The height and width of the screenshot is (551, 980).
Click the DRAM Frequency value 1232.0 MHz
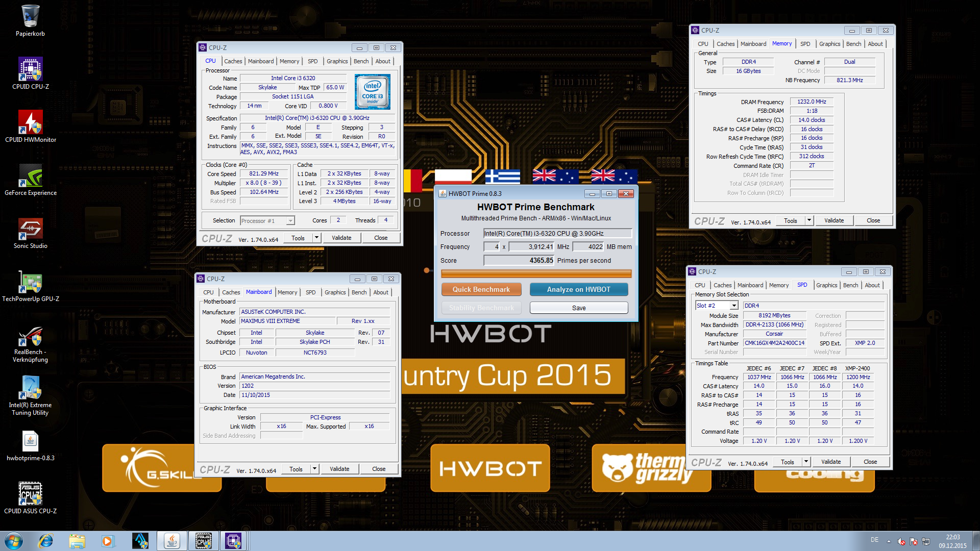[x=812, y=102]
